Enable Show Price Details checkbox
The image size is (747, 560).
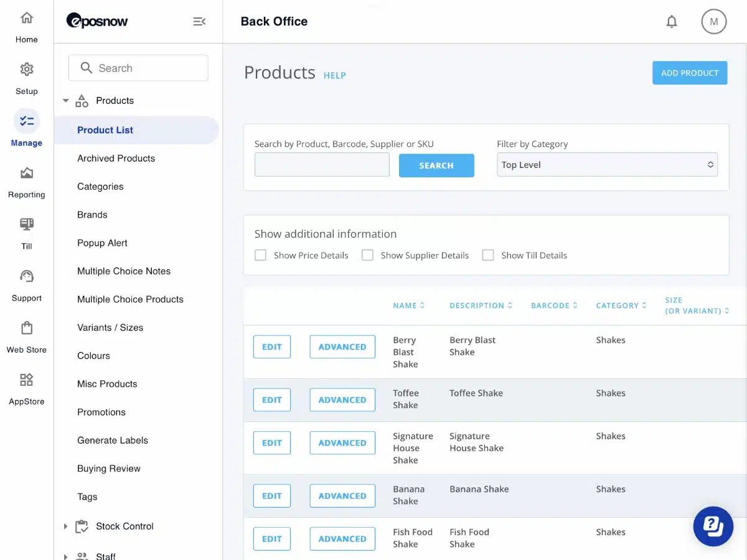click(261, 255)
